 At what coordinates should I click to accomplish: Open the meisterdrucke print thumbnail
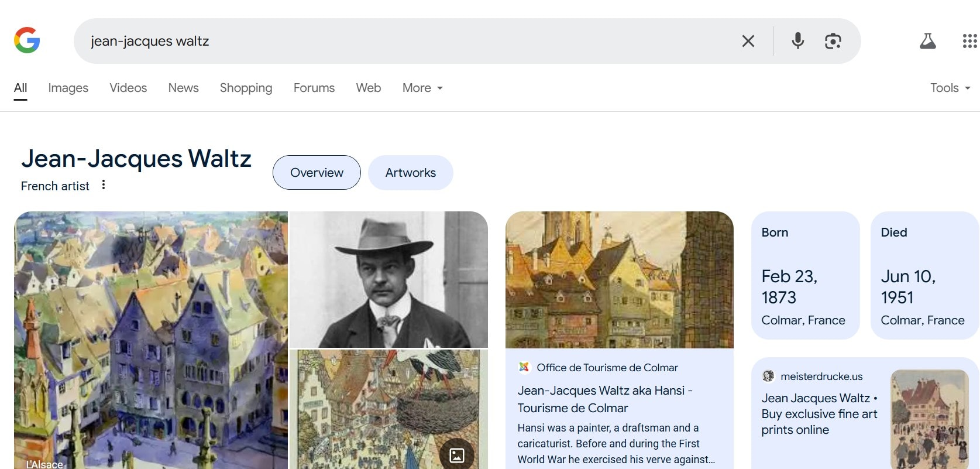pos(930,419)
